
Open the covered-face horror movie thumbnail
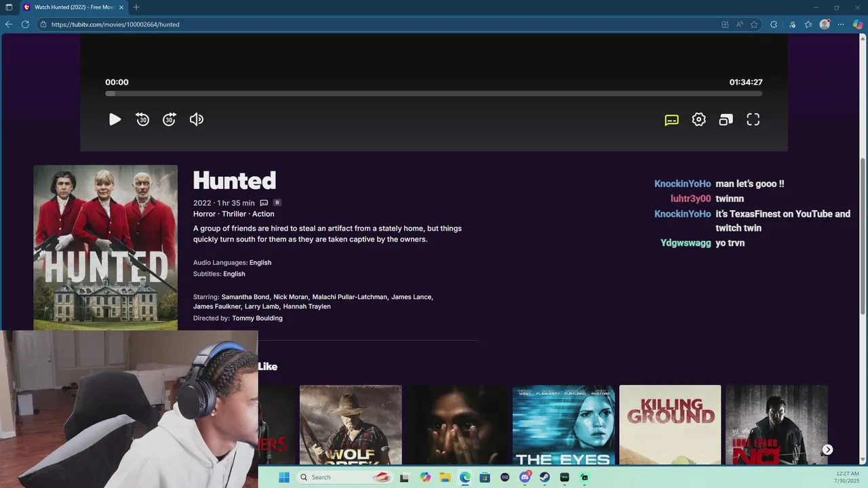[x=457, y=425]
